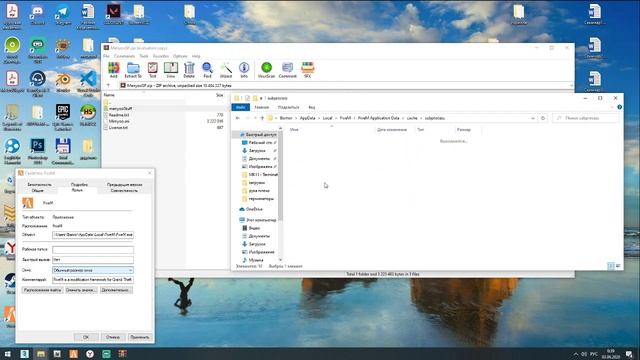
Task: Click the Open File Location button
Action: pos(42,290)
